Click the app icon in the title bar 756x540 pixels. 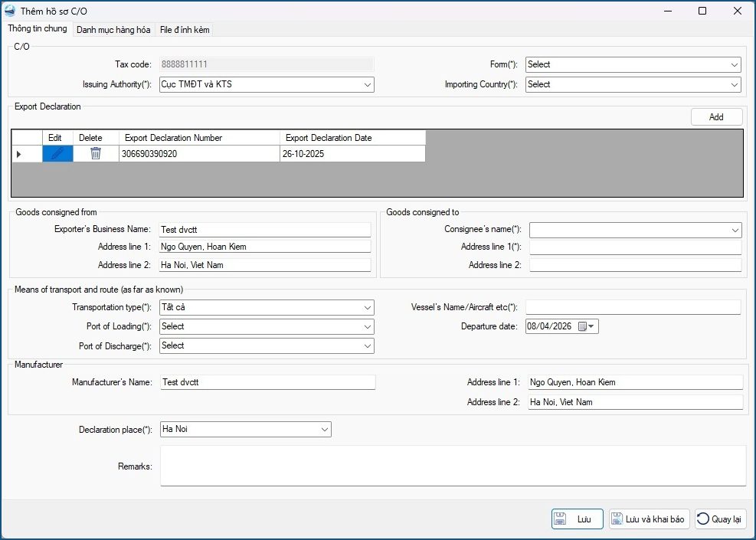[10, 11]
